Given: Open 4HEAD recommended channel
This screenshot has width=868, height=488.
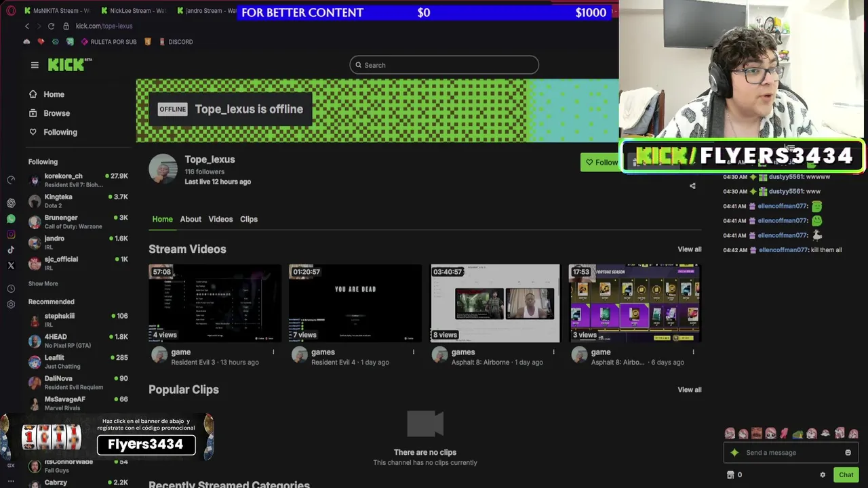Looking at the screenshot, I should click(x=78, y=341).
